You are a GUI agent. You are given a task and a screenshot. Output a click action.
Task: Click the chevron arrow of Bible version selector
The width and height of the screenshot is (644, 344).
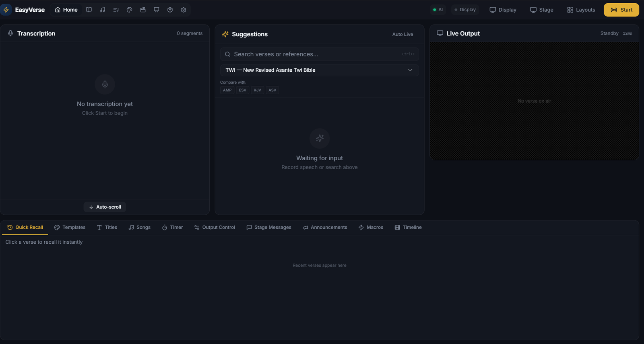pos(410,70)
